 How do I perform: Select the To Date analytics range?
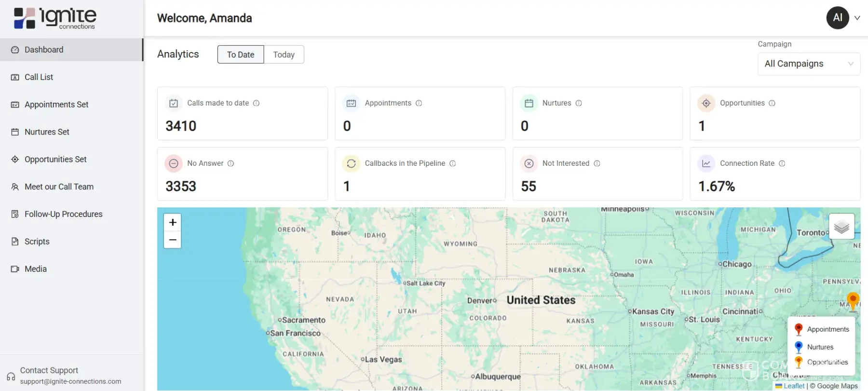tap(241, 54)
